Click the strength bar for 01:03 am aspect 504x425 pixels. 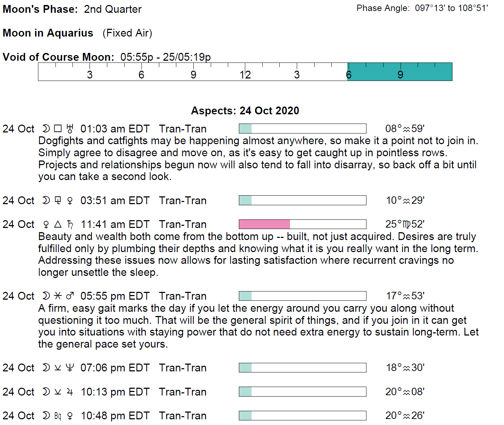point(302,129)
